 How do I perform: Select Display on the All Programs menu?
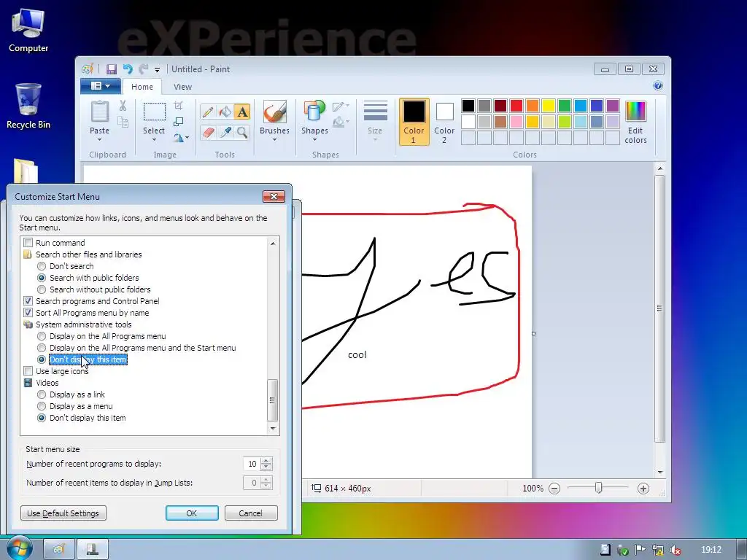[x=42, y=336]
